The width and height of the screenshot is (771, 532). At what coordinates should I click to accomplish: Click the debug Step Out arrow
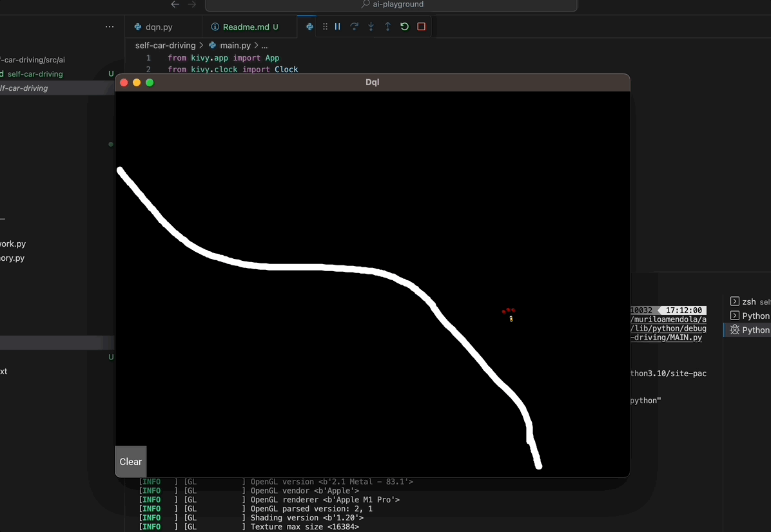pos(387,26)
